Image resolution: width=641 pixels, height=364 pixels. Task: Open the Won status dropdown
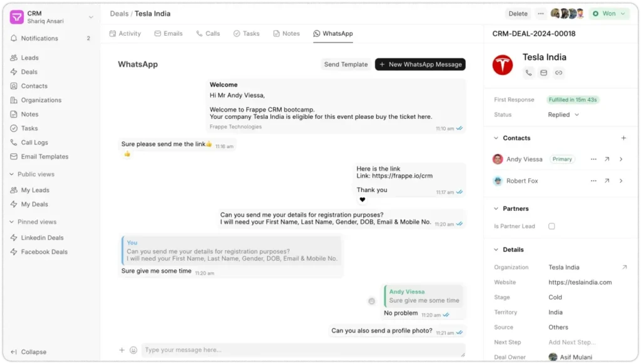click(608, 14)
